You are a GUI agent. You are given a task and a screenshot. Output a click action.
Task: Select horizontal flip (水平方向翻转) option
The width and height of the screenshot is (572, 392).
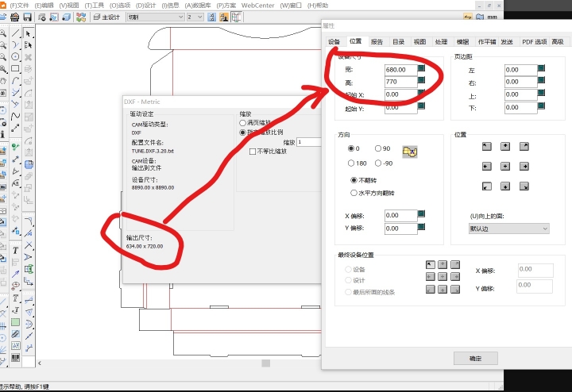(354, 192)
